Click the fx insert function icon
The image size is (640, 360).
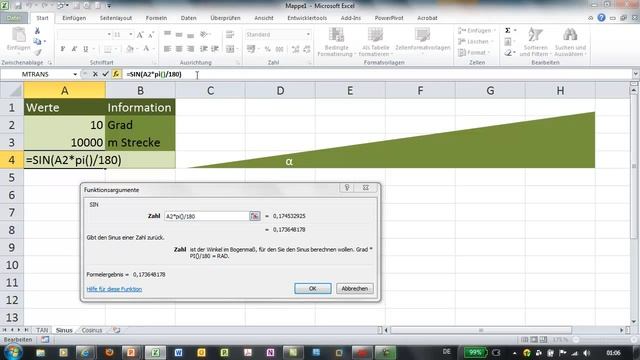click(116, 74)
